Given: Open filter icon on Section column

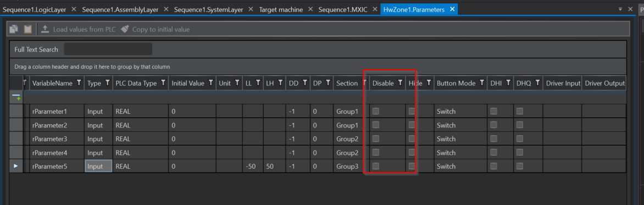Looking at the screenshot, I should 364,83.
